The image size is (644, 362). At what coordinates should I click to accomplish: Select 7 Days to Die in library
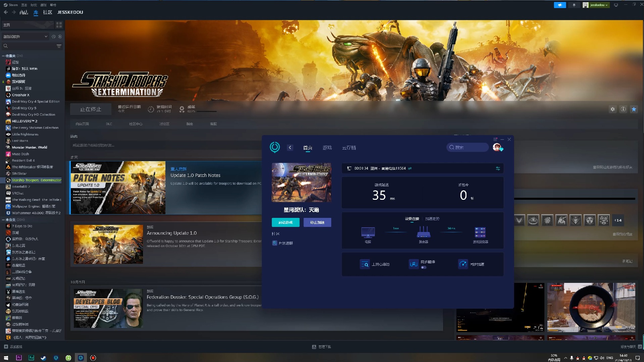pos(22,226)
